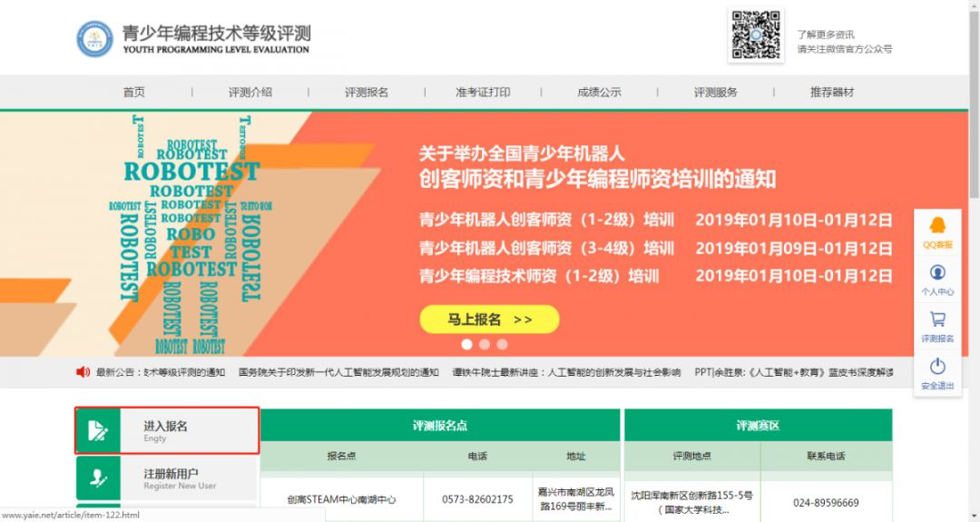Open 个人中心 user icon
Image resolution: width=980 pixels, height=522 pixels.
tap(936, 272)
